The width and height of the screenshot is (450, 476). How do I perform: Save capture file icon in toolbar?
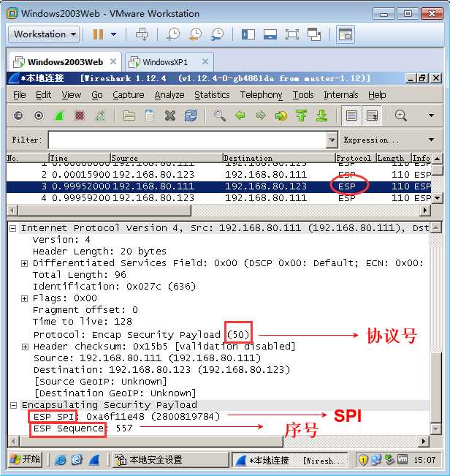pyautogui.click(x=150, y=116)
